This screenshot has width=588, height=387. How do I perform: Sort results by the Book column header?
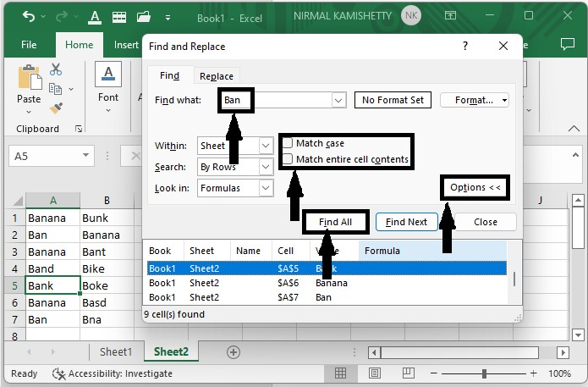[164, 251]
